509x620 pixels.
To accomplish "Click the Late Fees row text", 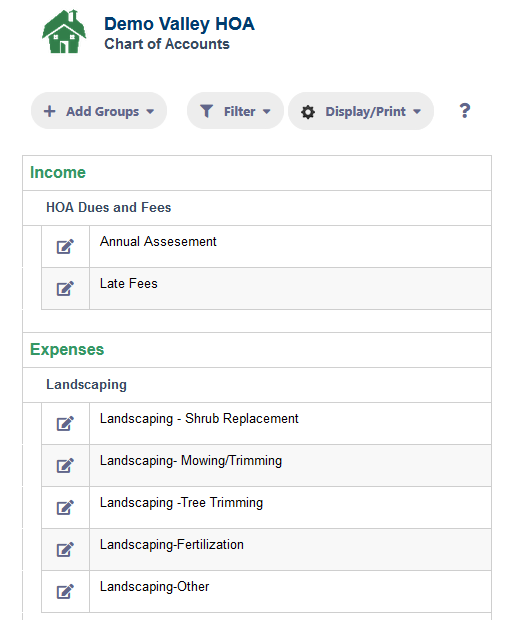I will pyautogui.click(x=129, y=284).
